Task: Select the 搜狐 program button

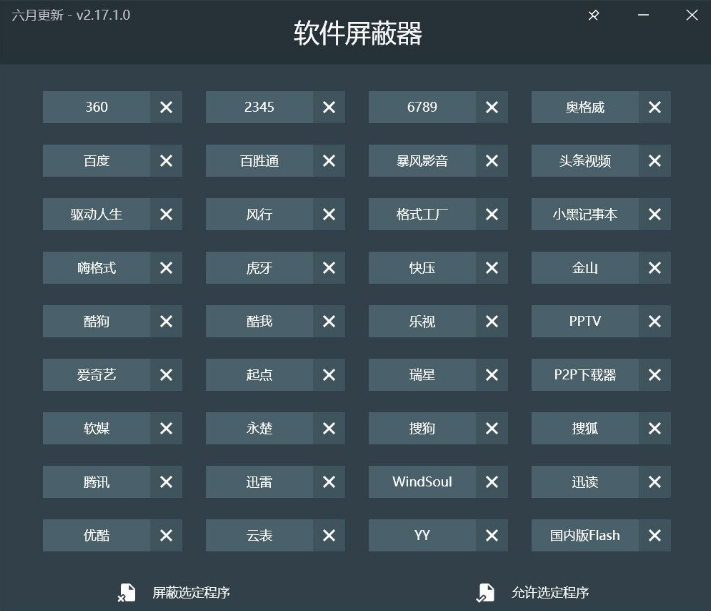Action: 585,428
